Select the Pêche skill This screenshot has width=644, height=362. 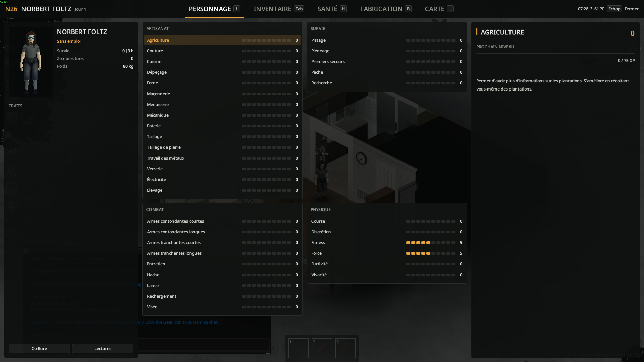tap(387, 72)
